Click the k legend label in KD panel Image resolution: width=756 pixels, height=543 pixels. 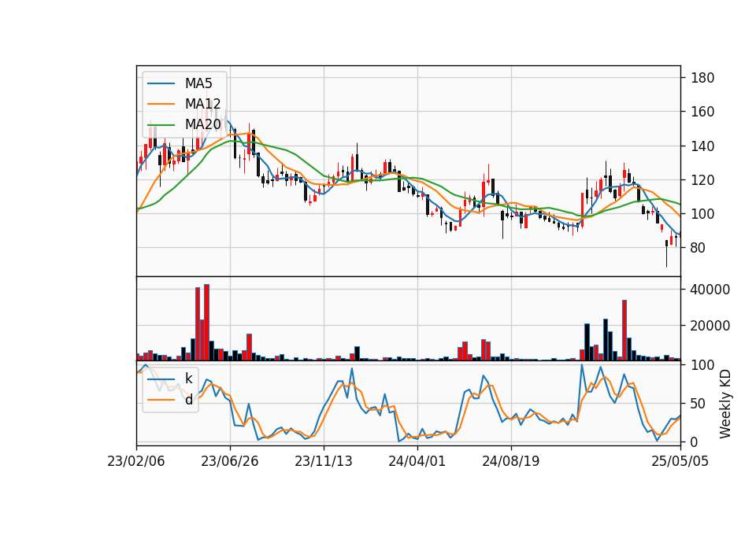(188, 379)
